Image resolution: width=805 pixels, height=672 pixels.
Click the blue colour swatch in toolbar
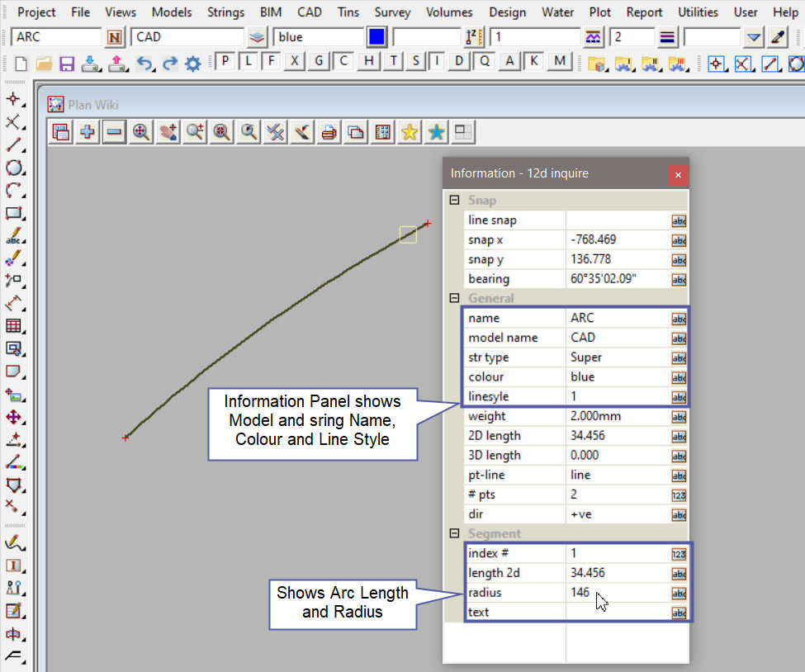point(376,37)
